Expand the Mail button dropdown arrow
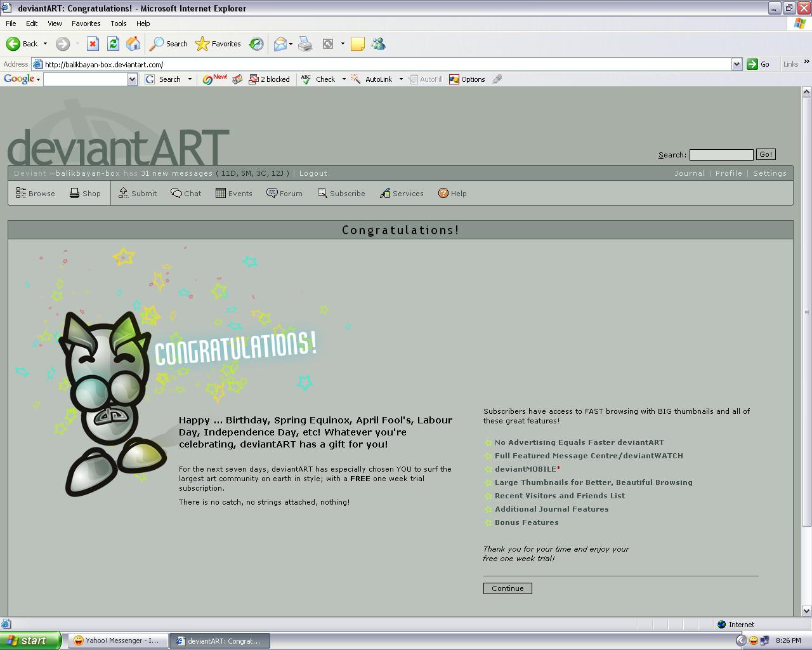Screen dimensions: 812x650 pyautogui.click(x=291, y=44)
